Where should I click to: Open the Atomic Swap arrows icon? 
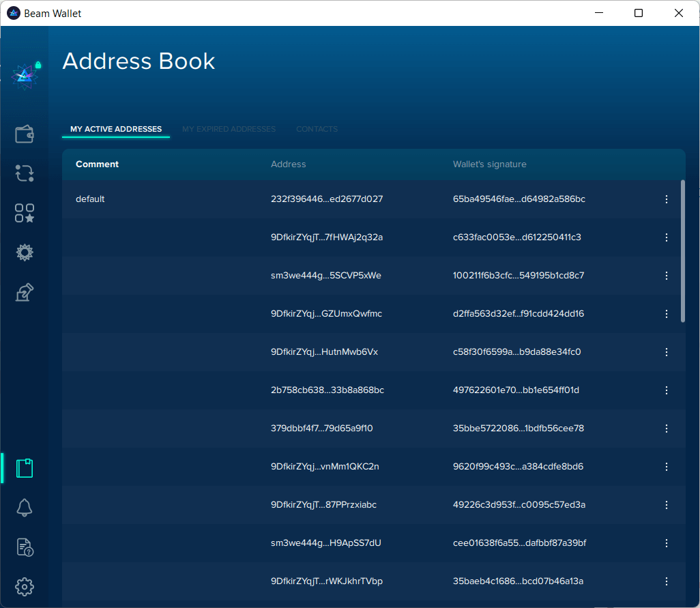tap(25, 173)
